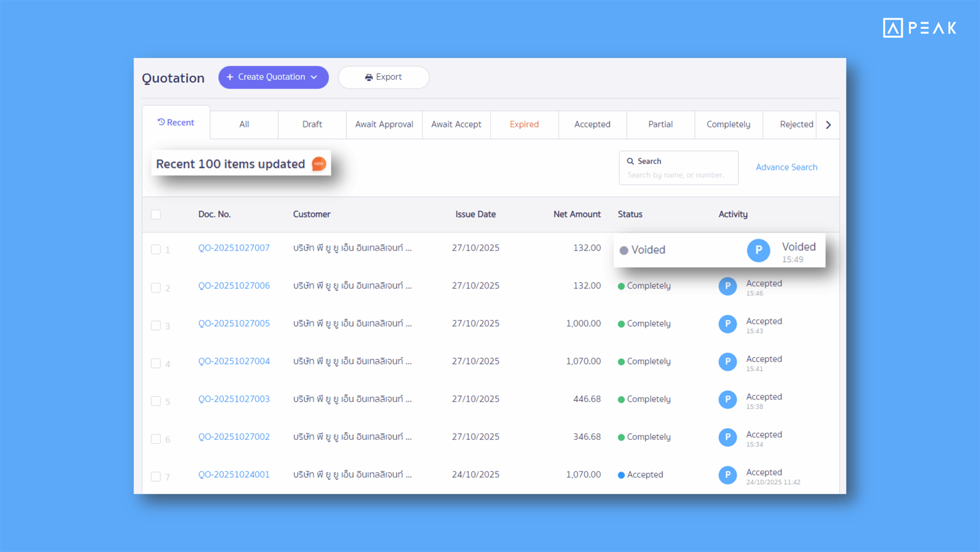Click the P avatar beside Voided activity
Image resolution: width=980 pixels, height=552 pixels.
tap(758, 250)
